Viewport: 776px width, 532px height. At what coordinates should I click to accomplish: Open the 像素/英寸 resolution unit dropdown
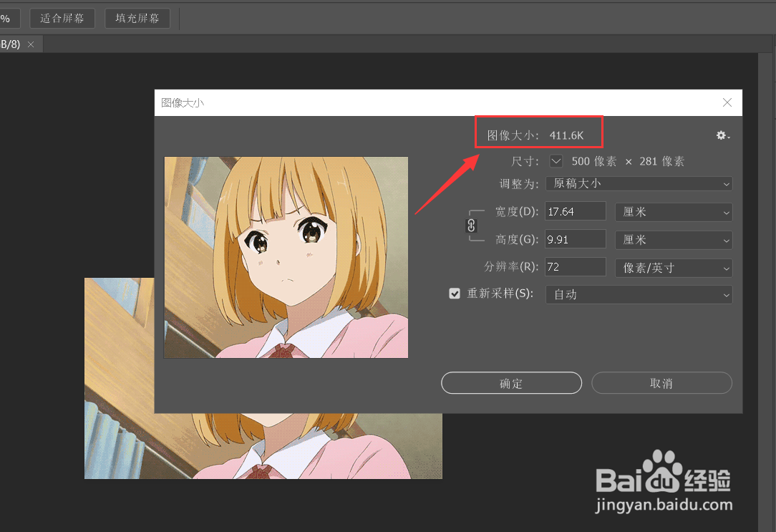click(674, 268)
